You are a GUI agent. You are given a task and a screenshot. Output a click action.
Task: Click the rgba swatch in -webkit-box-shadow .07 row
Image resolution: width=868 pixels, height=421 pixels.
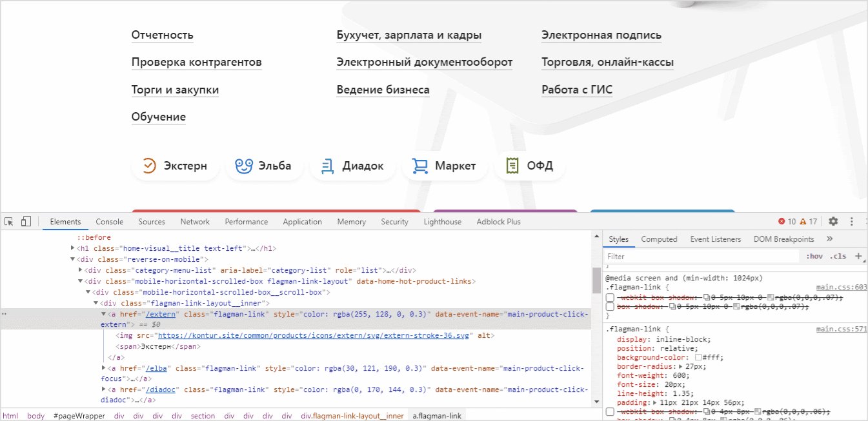click(770, 297)
